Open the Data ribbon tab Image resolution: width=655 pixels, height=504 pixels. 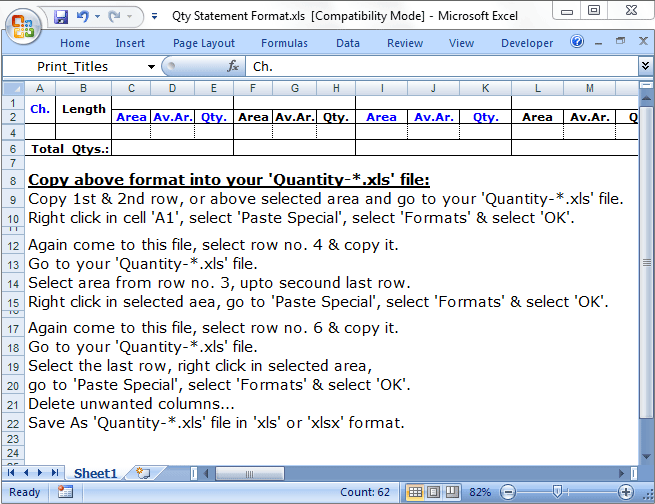(348, 43)
